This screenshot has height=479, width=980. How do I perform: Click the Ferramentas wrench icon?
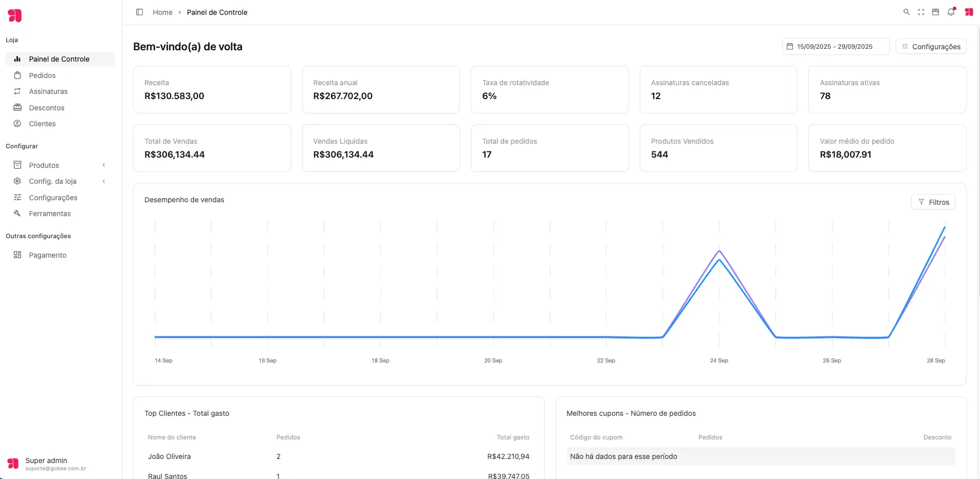(x=17, y=214)
